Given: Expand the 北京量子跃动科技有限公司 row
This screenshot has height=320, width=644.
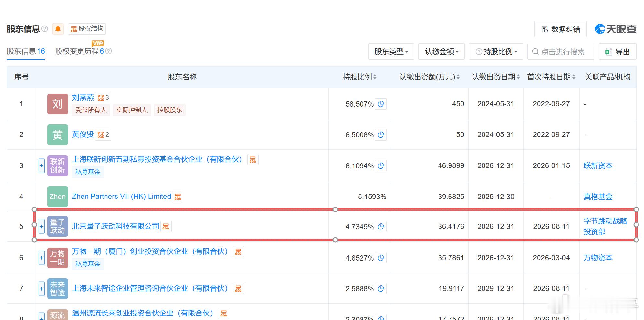Looking at the screenshot, I should pos(41,226).
